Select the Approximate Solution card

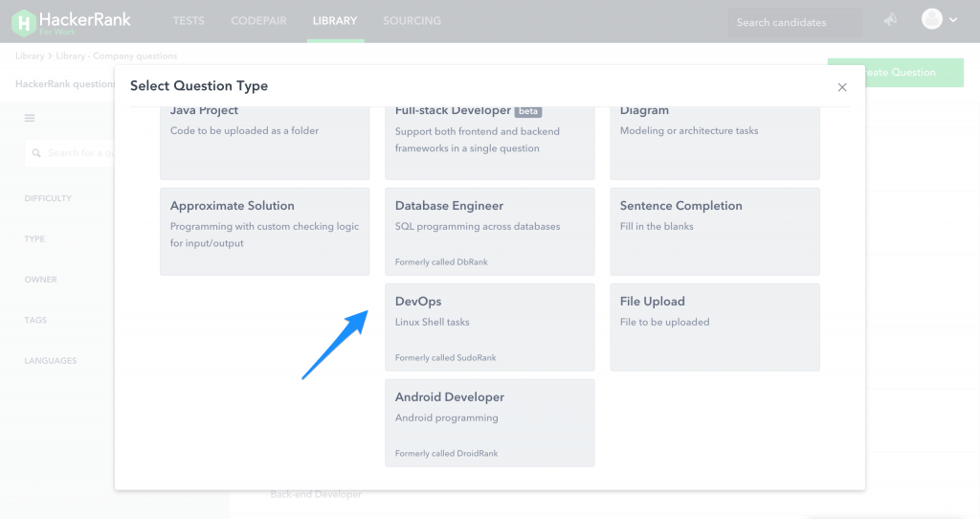click(264, 232)
